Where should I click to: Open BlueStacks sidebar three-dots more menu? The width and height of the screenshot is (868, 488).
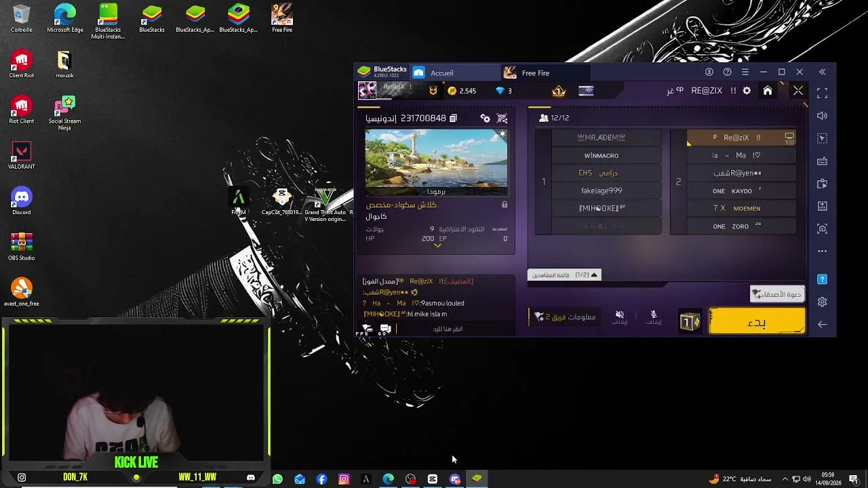(822, 251)
